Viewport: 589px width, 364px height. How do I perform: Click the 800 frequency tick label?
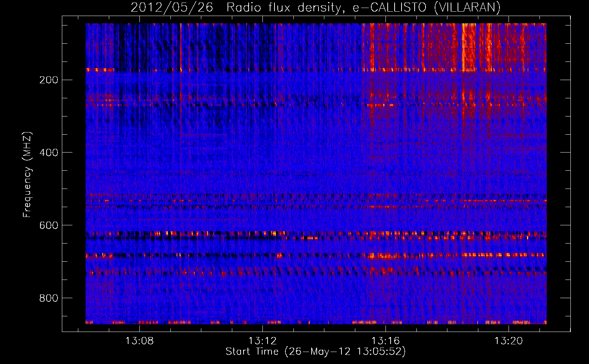[x=49, y=298]
